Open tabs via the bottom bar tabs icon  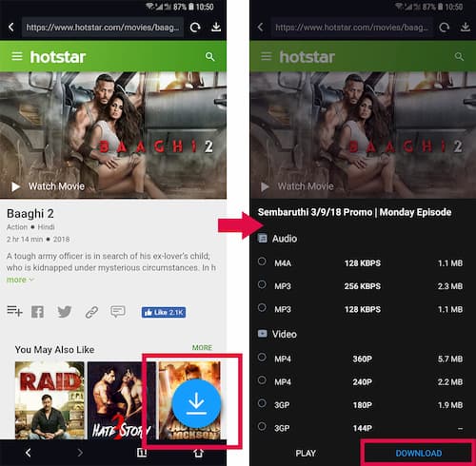point(142,453)
